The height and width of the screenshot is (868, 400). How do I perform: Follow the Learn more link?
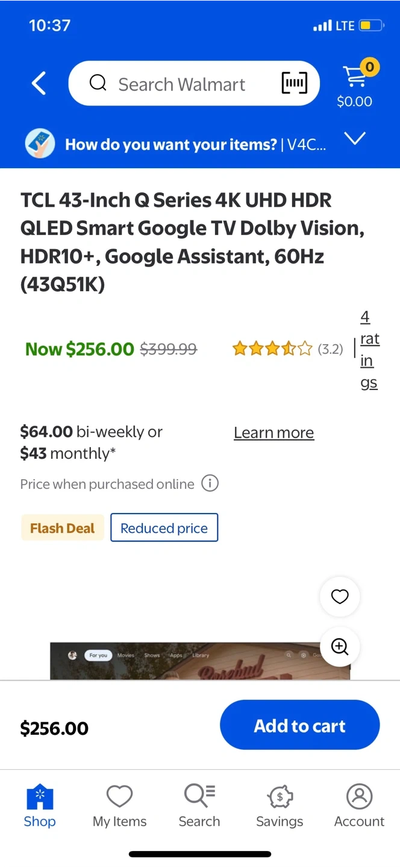tap(273, 433)
